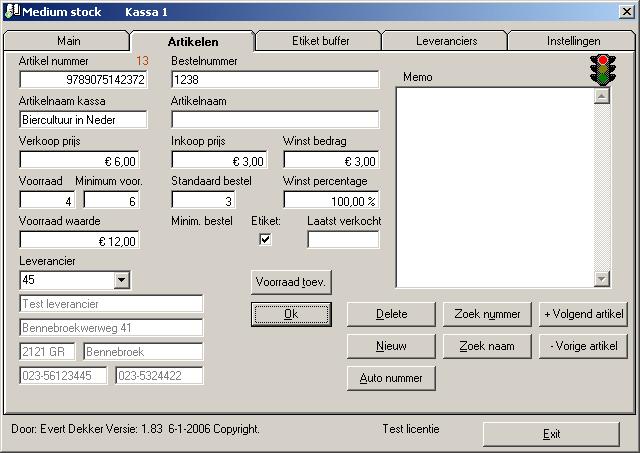Click the Auto nummer button
The width and height of the screenshot is (640, 453).
[x=391, y=378]
